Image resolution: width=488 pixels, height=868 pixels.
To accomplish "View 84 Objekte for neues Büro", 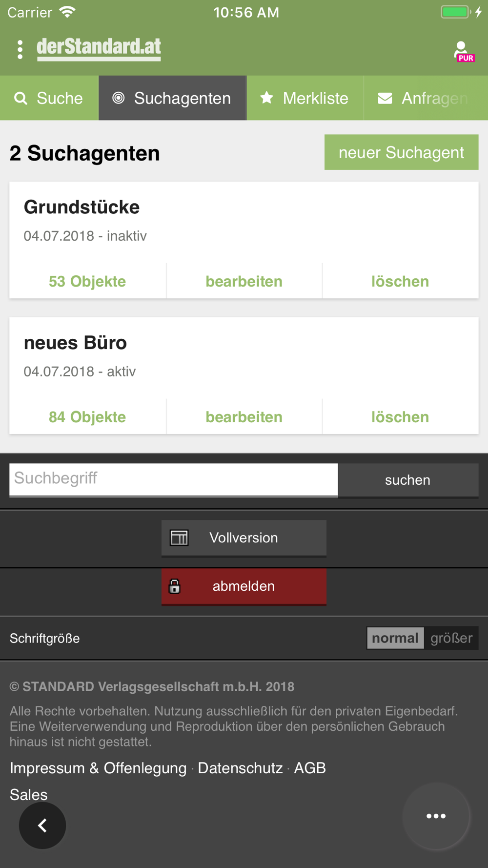I will pyautogui.click(x=87, y=417).
